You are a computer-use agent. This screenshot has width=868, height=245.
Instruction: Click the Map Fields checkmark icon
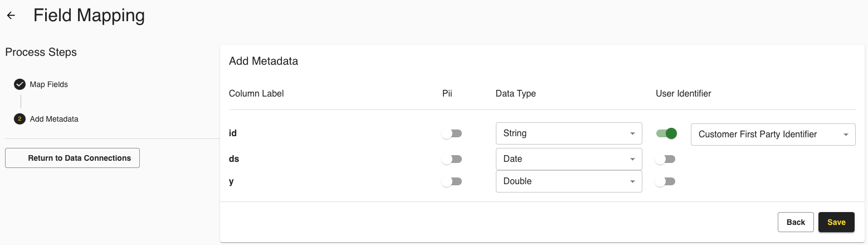click(x=19, y=84)
